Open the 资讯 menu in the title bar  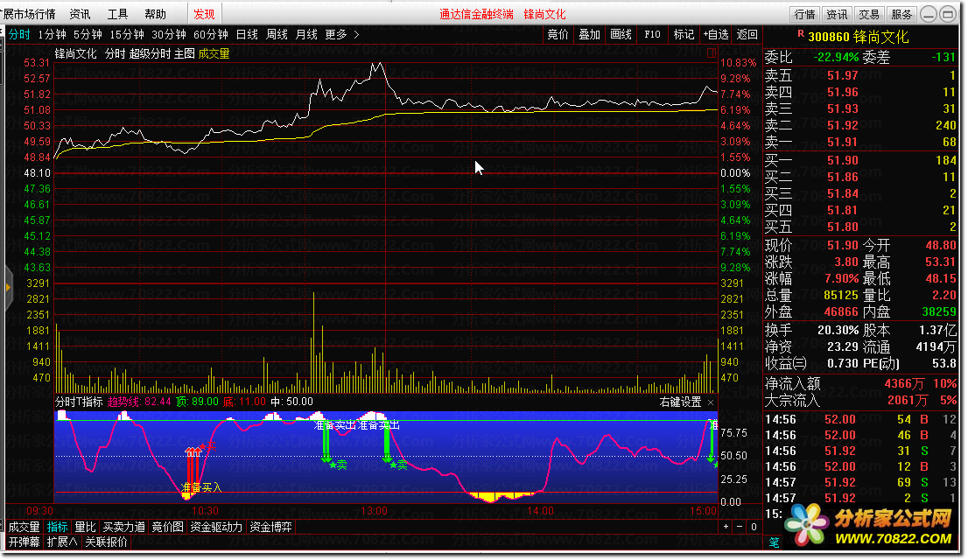[80, 14]
